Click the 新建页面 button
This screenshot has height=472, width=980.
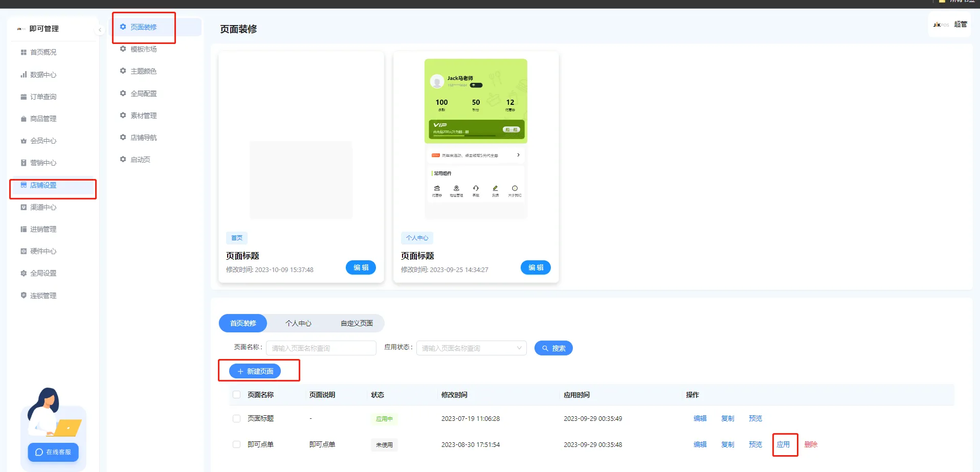coord(255,371)
